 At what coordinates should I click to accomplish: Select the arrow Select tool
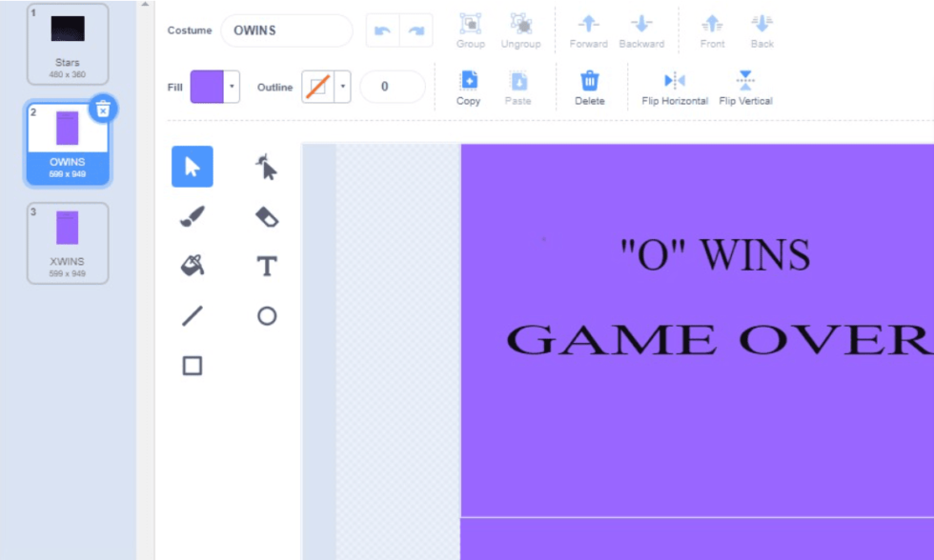(x=192, y=167)
